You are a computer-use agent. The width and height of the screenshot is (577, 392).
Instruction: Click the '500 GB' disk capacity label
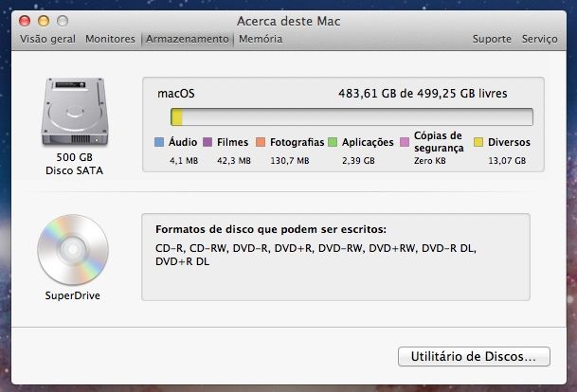point(74,157)
